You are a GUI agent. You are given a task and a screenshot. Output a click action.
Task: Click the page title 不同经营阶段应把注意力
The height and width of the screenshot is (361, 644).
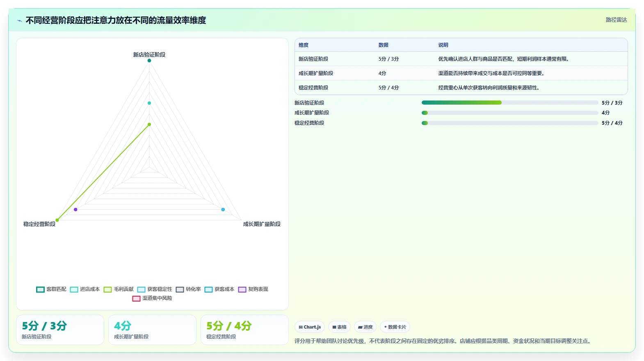tap(116, 21)
